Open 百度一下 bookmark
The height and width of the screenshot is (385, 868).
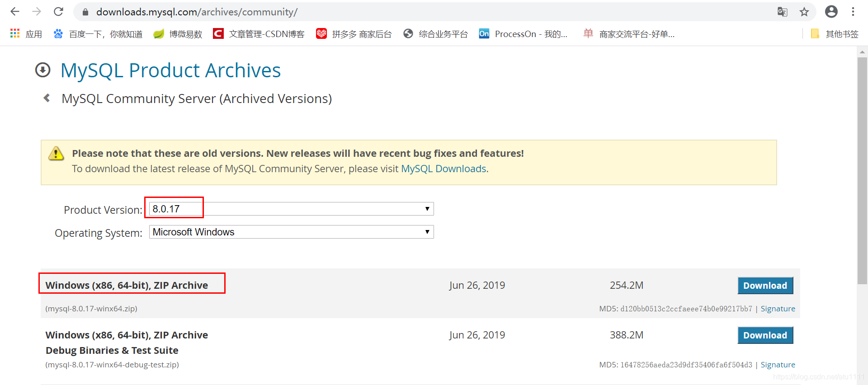[98, 34]
